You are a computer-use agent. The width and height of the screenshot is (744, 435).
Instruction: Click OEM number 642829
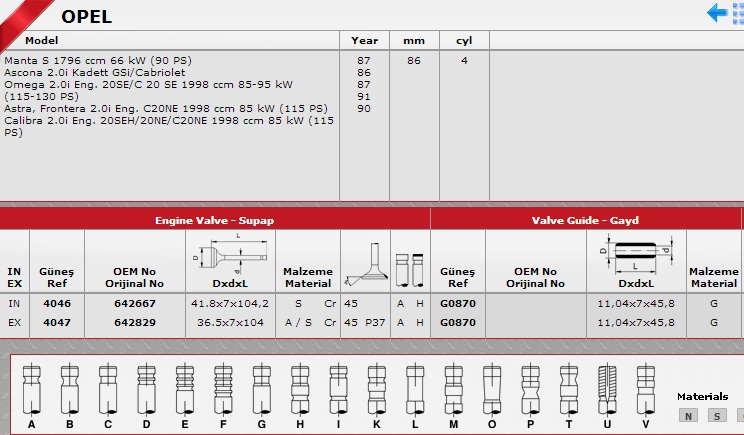134,323
